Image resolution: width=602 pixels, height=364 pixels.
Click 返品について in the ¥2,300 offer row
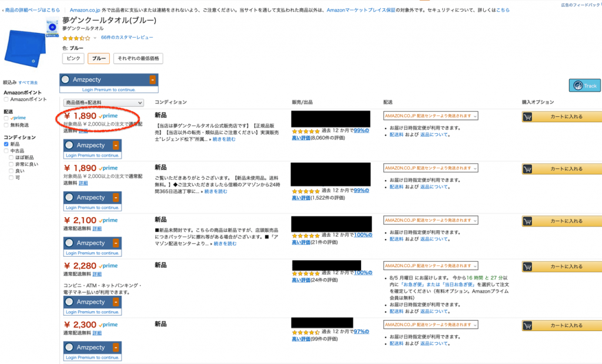(x=434, y=343)
